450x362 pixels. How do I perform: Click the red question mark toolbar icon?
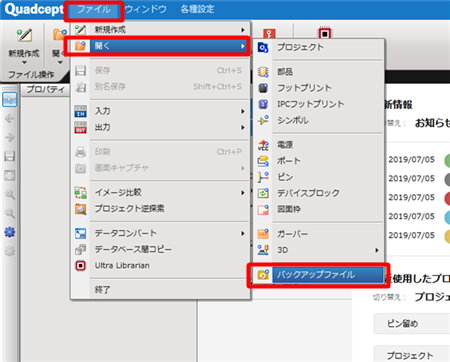pyautogui.click(x=269, y=33)
